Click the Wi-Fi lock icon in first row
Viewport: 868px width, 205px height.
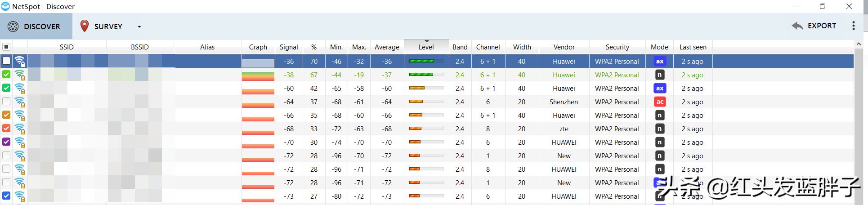(x=20, y=62)
